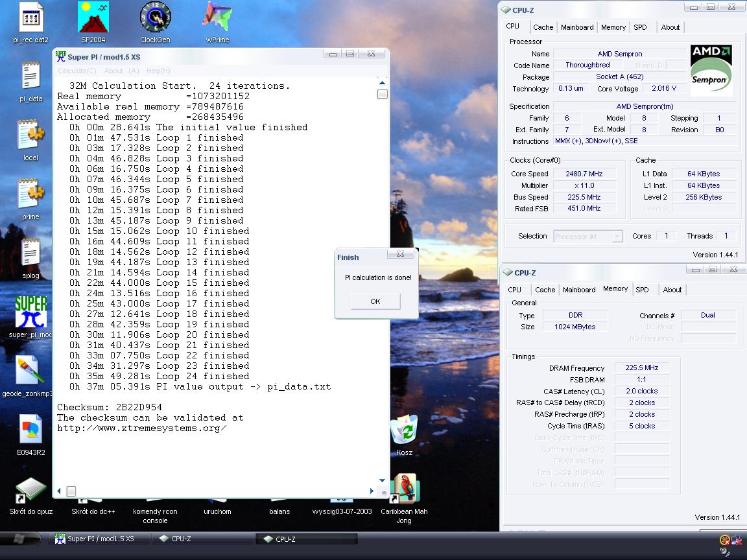Click the memory Size value 1024 MBytes
The width and height of the screenshot is (747, 560).
(x=575, y=327)
